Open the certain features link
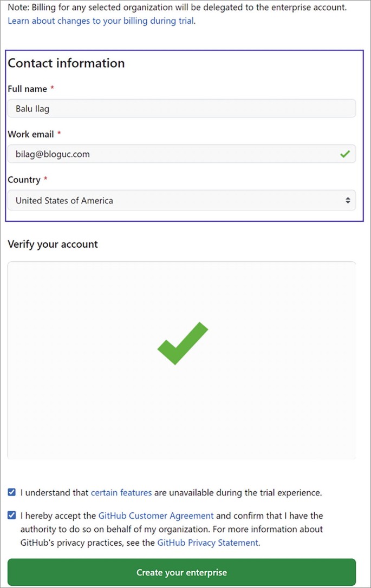The height and width of the screenshot is (588, 371). tap(121, 492)
